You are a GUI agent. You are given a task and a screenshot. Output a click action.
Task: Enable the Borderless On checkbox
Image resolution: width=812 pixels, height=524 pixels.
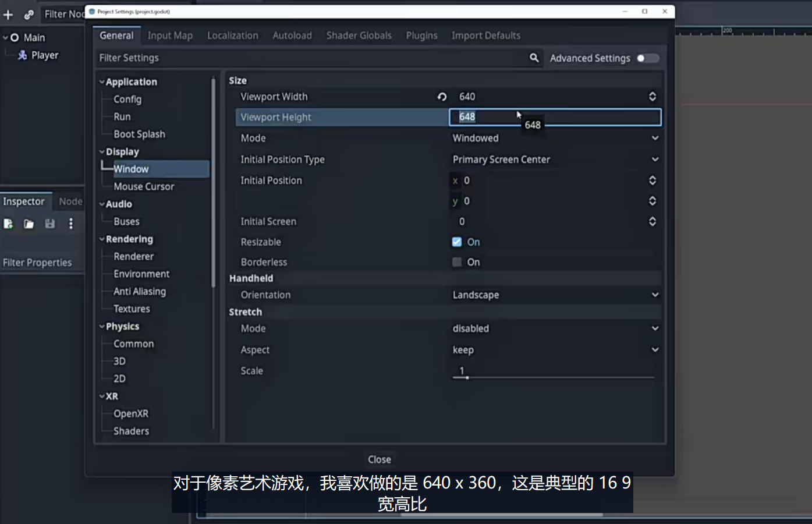457,262
